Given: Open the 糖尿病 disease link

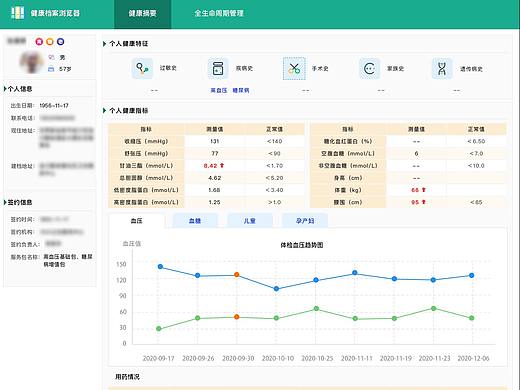Looking at the screenshot, I should click(241, 90).
